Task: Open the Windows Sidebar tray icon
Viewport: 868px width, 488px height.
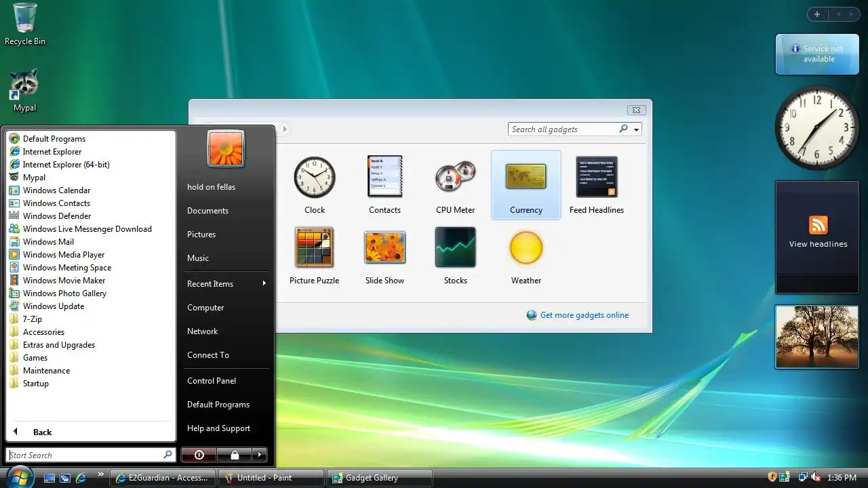Action: [785, 477]
